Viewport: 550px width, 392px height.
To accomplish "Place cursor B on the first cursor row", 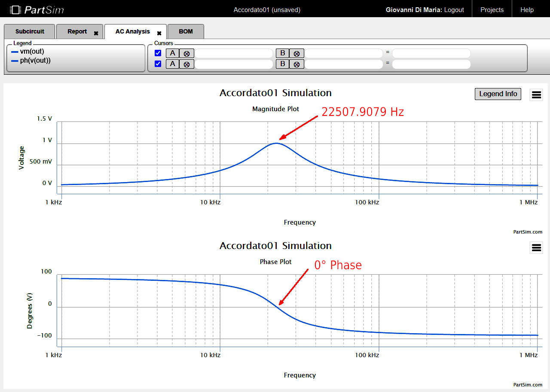I will 281,53.
